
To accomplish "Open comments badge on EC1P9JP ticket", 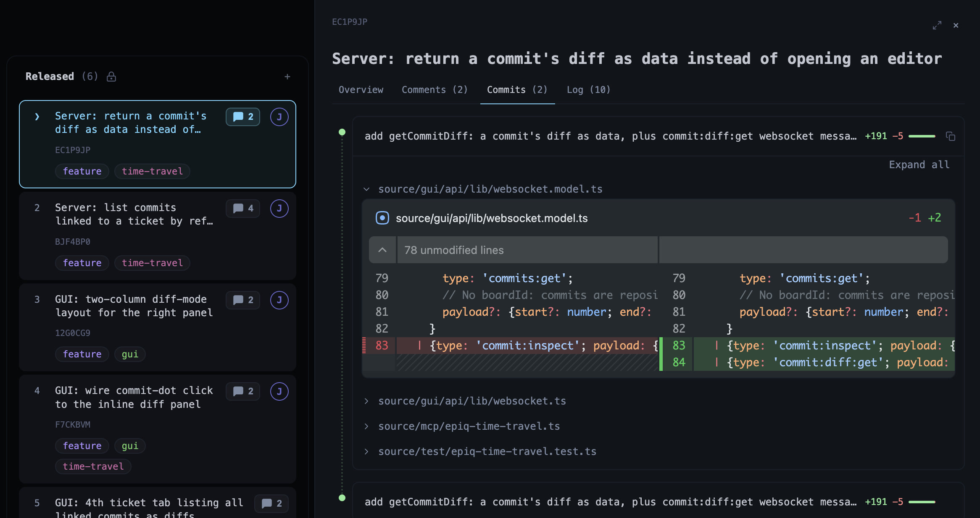I will click(x=243, y=117).
